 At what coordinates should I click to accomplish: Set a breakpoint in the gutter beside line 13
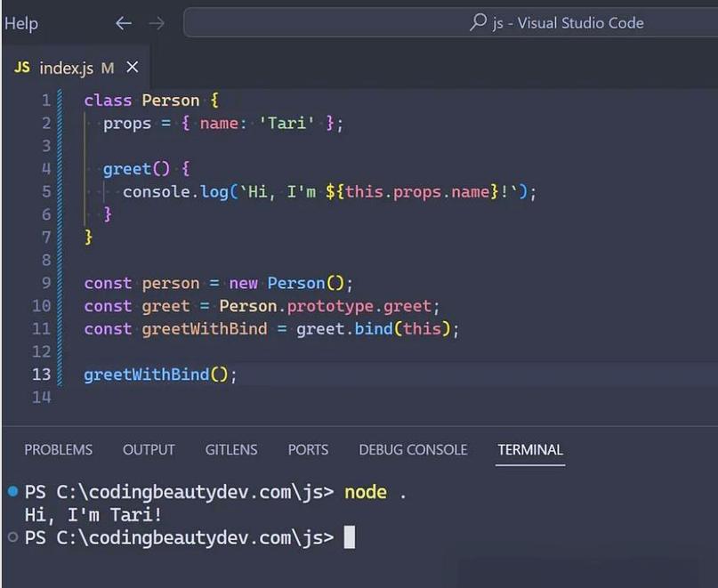coord(22,375)
